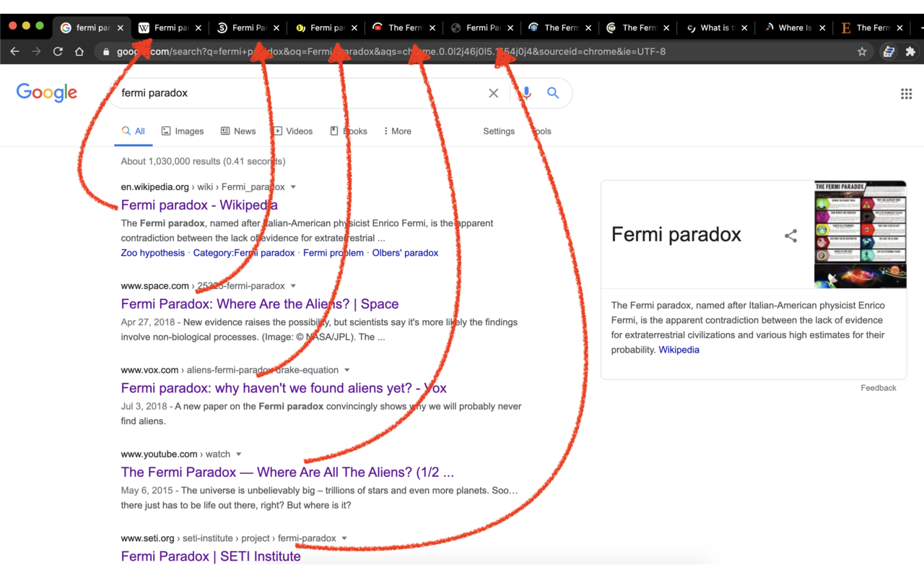The width and height of the screenshot is (924, 578).
Task: Expand the result options for Fermi paradox - Wikipedia
Action: point(292,186)
